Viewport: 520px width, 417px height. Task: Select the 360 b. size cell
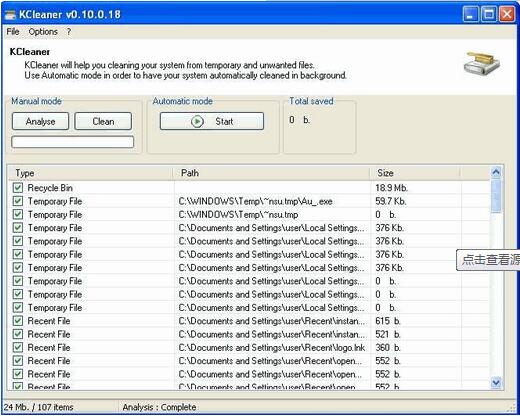388,348
